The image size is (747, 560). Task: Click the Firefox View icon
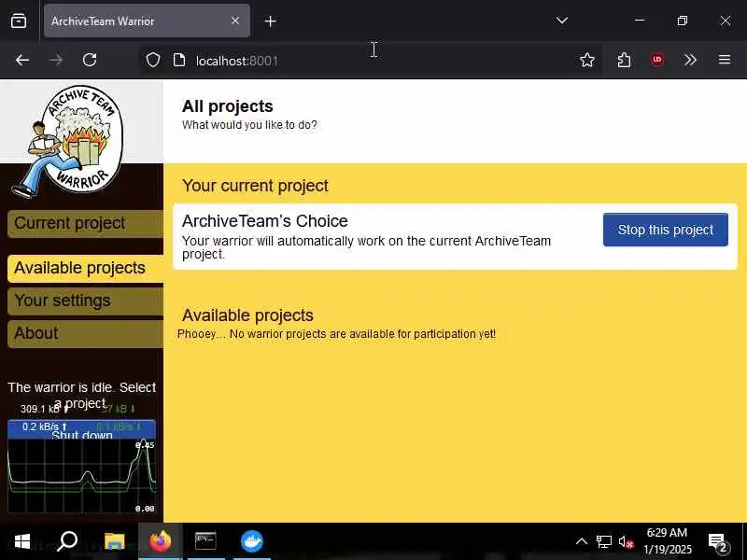[19, 21]
